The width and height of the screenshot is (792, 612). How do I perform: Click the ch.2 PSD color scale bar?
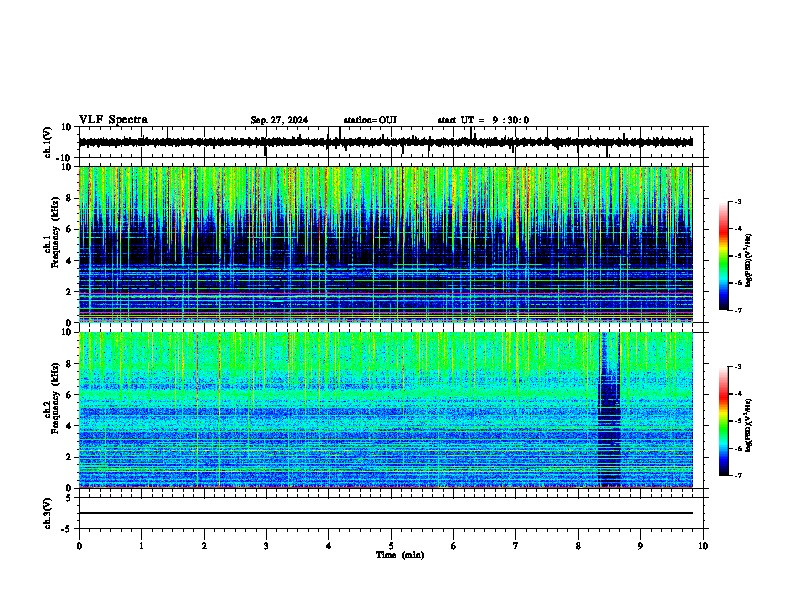pos(724,421)
